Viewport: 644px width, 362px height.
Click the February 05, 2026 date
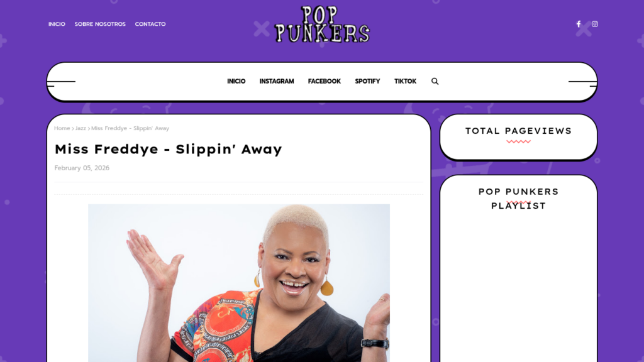click(82, 168)
